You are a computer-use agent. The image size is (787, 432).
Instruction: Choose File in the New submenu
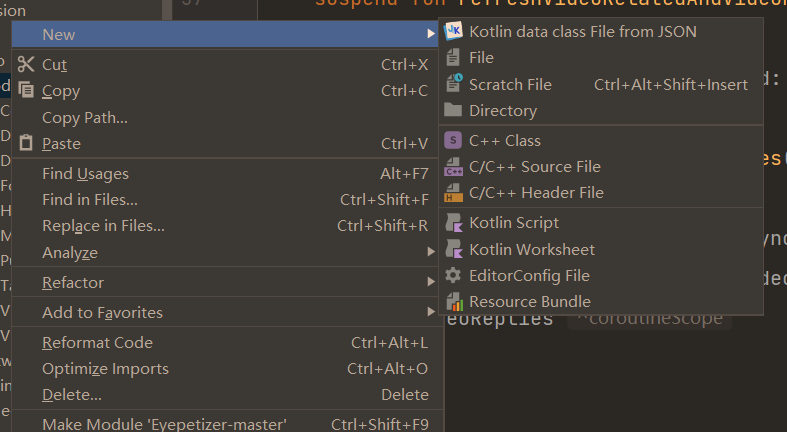(601, 58)
